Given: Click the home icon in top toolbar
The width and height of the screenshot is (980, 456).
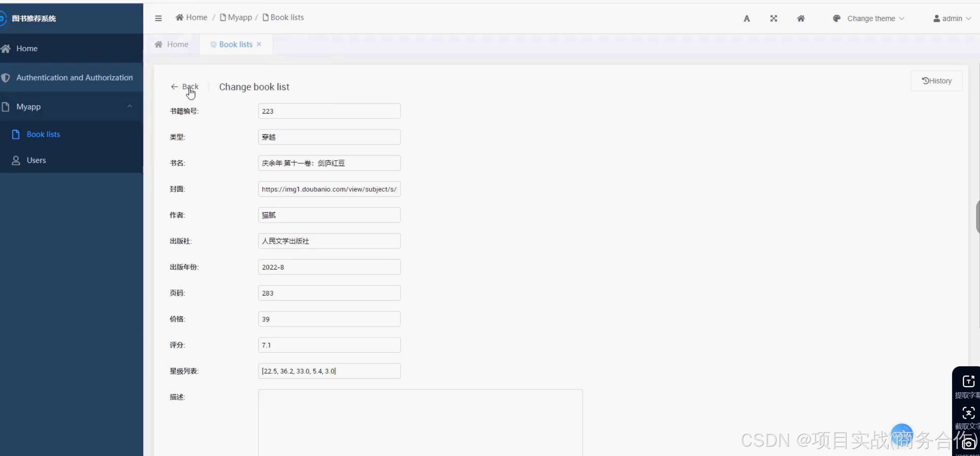Looking at the screenshot, I should click(x=800, y=19).
